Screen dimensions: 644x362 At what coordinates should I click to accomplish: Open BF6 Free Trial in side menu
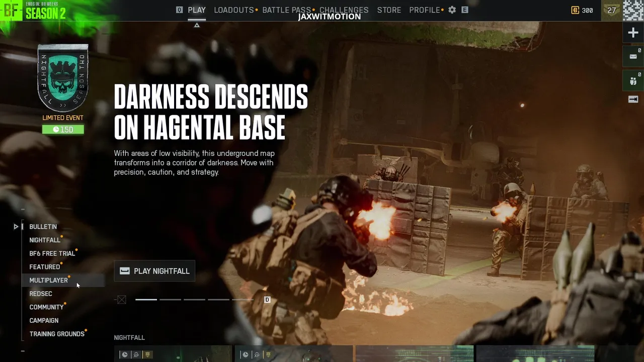(52, 254)
